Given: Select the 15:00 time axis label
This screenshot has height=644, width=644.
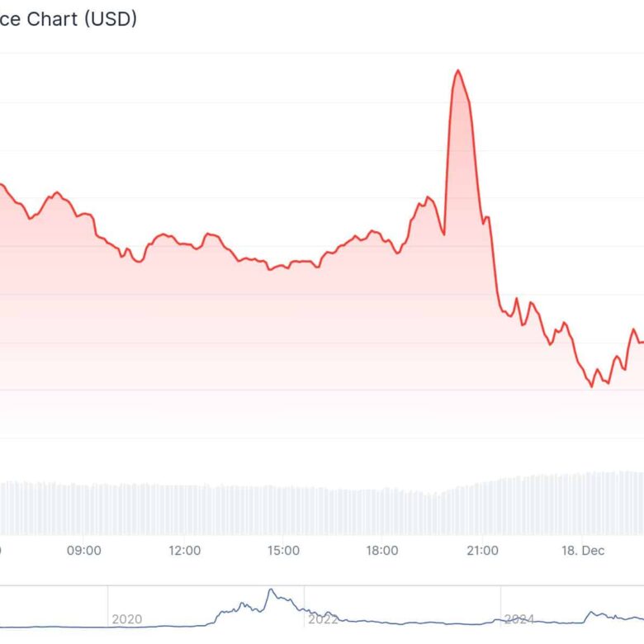Looking at the screenshot, I should point(283,550).
